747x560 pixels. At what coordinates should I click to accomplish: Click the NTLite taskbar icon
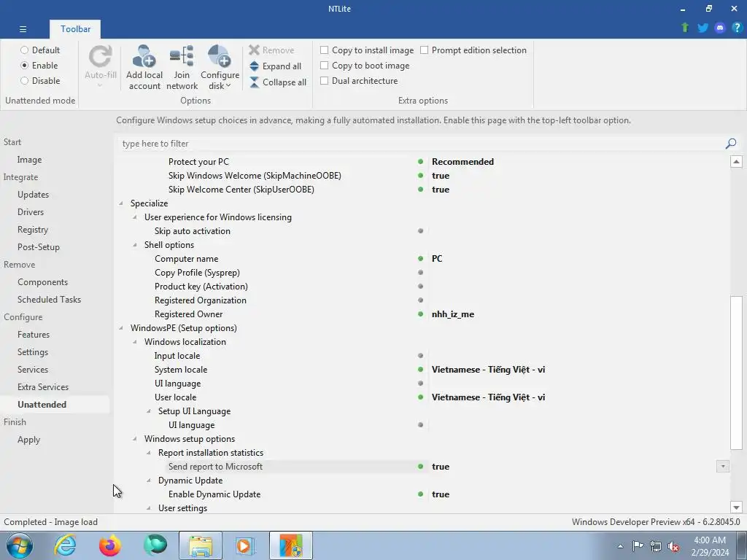tap(291, 545)
